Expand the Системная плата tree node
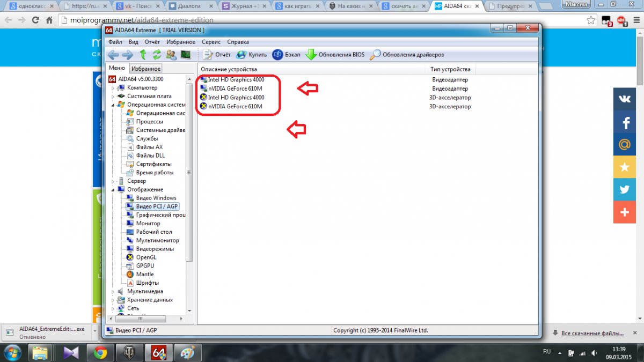 [113, 96]
